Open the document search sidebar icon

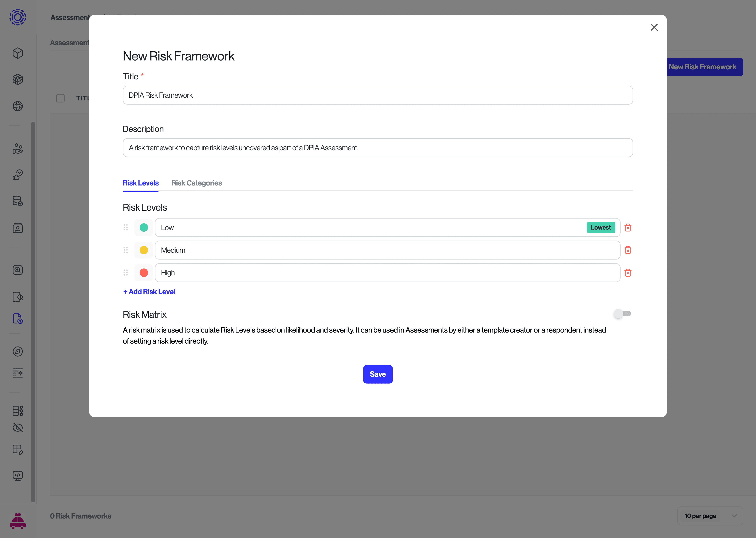pos(18,297)
